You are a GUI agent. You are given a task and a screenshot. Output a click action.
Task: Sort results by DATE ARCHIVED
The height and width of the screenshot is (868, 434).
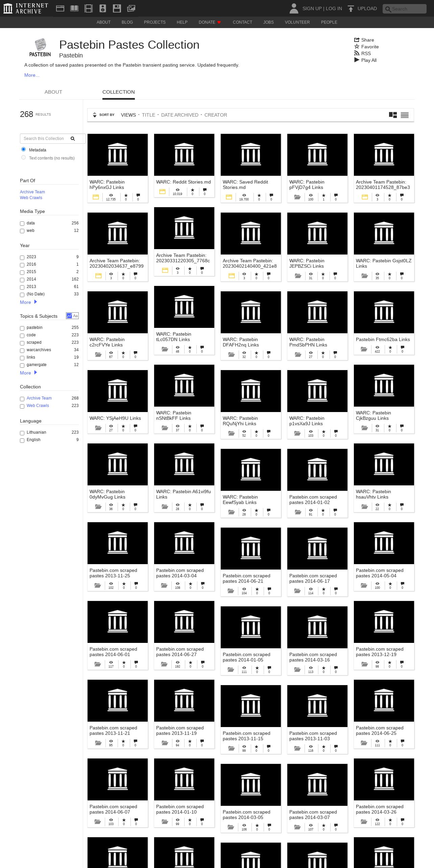point(180,115)
